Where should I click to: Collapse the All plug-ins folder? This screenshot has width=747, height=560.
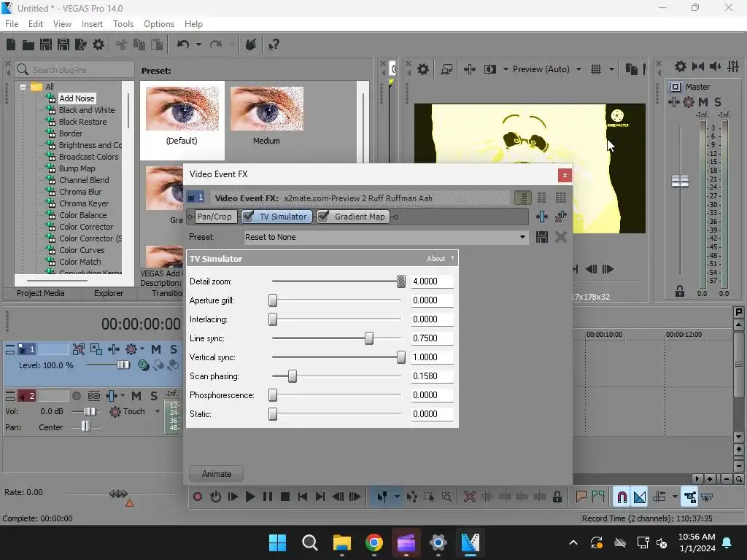[23, 87]
